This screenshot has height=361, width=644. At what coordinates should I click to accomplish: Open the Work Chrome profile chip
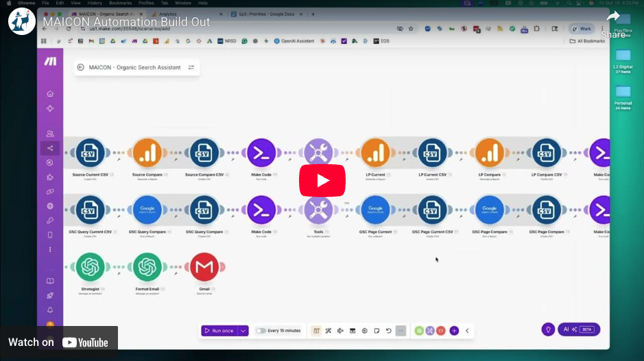pos(582,29)
